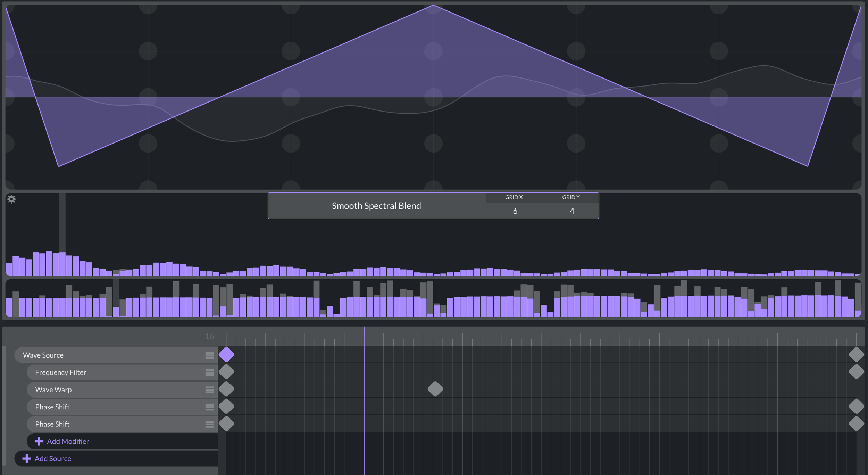Click the Wave Warp drag handle icon
This screenshot has width=868, height=475.
[x=209, y=390]
